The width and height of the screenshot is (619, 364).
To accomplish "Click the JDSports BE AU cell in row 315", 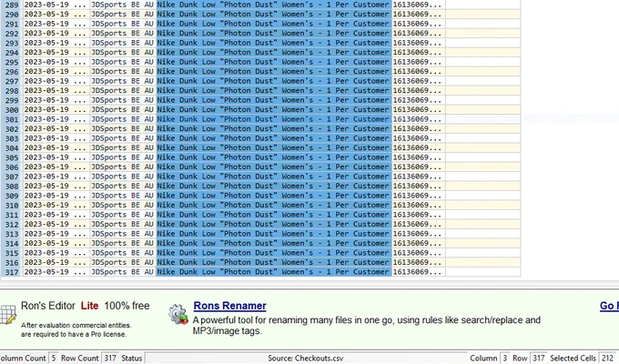I will click(123, 253).
